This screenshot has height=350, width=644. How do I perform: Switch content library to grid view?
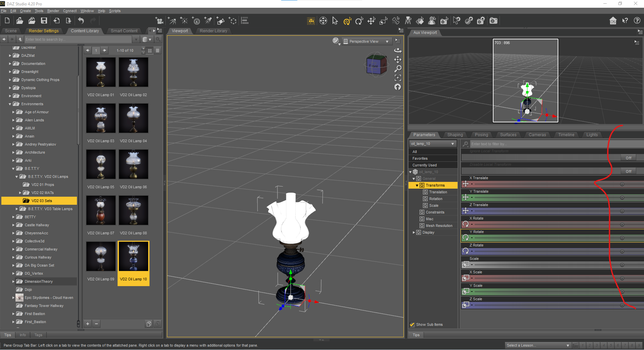tap(150, 50)
